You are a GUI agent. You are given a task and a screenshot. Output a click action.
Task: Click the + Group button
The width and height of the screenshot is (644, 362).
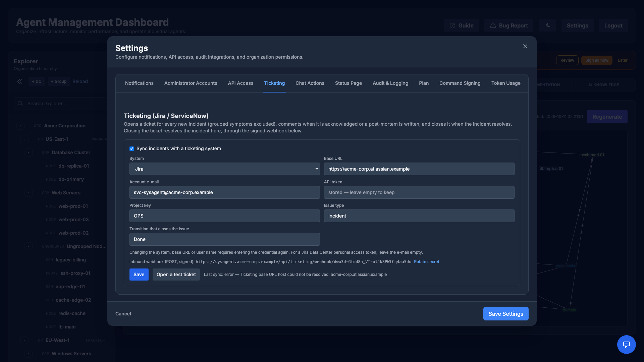[x=59, y=81]
